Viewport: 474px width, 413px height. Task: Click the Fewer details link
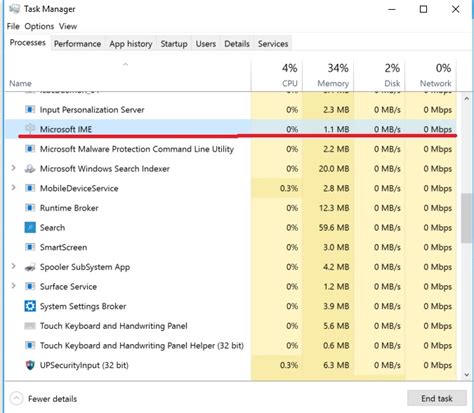[52, 399]
